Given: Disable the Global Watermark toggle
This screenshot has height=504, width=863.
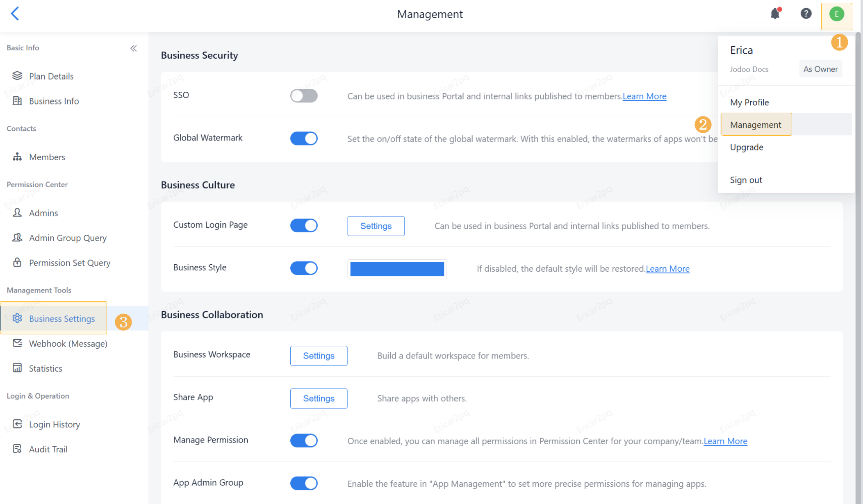Looking at the screenshot, I should (304, 138).
